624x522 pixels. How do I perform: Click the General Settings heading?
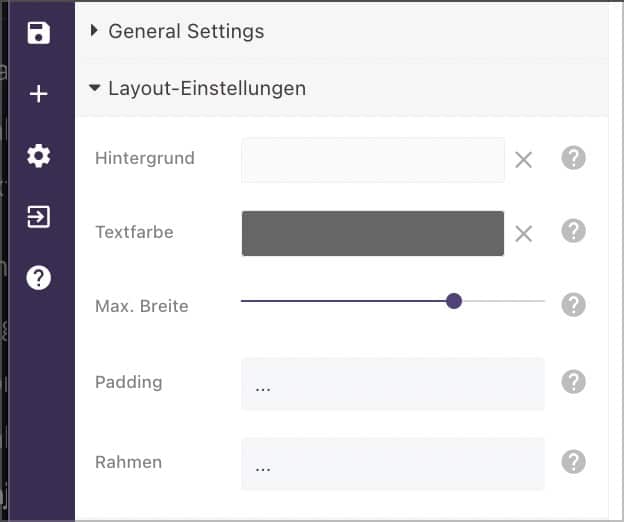[x=186, y=31]
